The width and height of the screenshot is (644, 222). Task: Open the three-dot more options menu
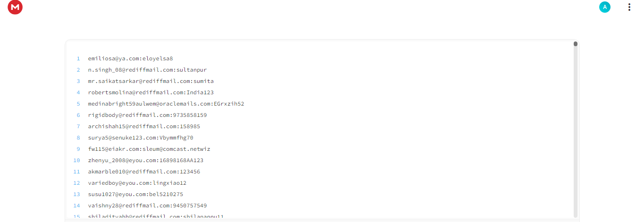(x=629, y=7)
